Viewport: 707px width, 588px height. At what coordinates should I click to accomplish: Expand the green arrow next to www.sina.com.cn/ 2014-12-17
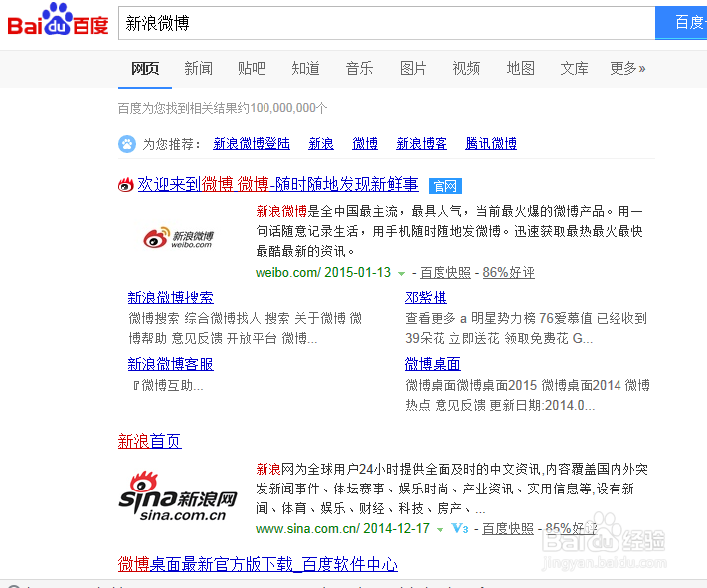[441, 529]
